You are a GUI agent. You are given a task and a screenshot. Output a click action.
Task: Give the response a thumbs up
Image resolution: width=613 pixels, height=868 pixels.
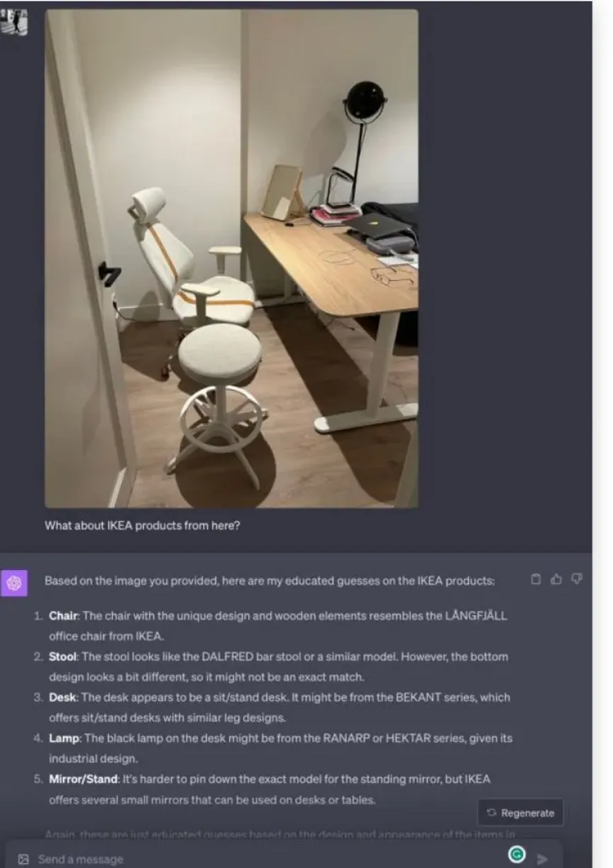(557, 579)
